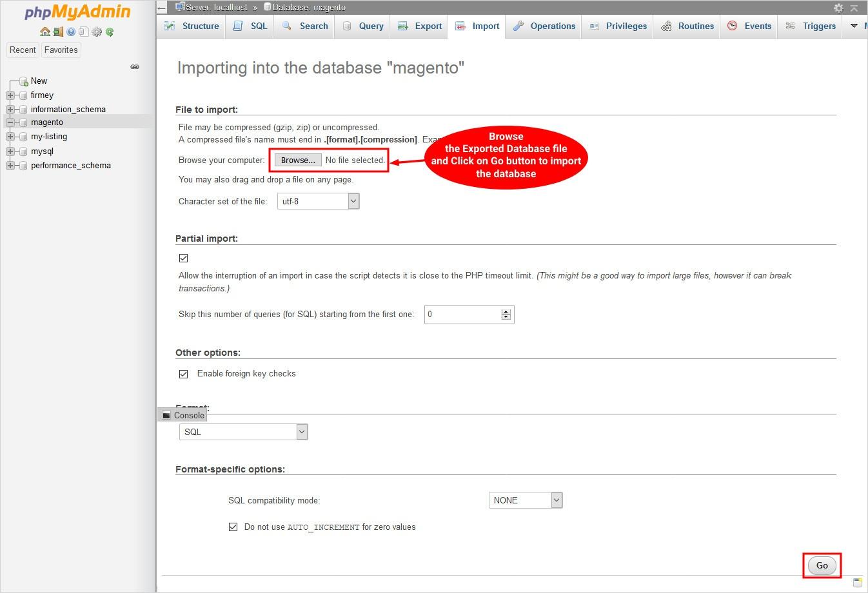Expand the mysql database node
The image size is (868, 593).
10,151
